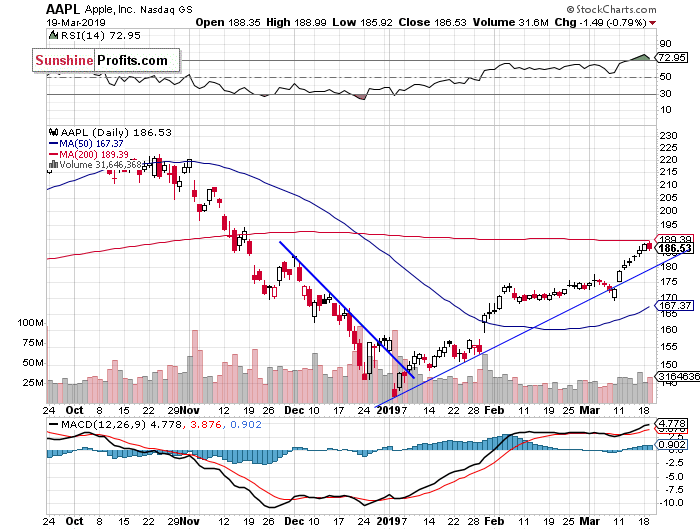The width and height of the screenshot is (700, 530).
Task: Click the AAPL (Daily) 186.53 legend text
Action: coord(116,132)
